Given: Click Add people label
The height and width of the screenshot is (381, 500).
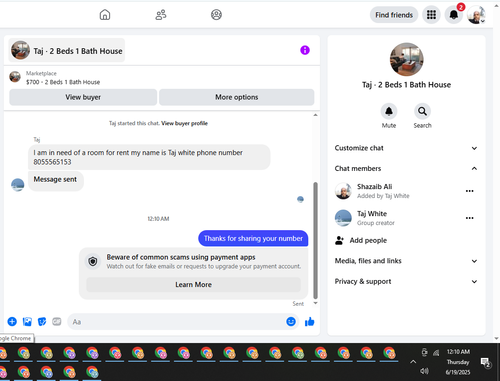Looking at the screenshot, I should pos(368,240).
